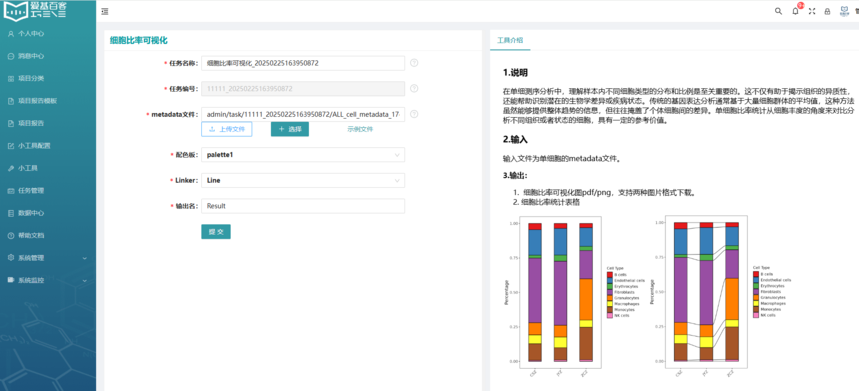Click the 爱基百客 logo
The image size is (859, 391).
coord(35,10)
